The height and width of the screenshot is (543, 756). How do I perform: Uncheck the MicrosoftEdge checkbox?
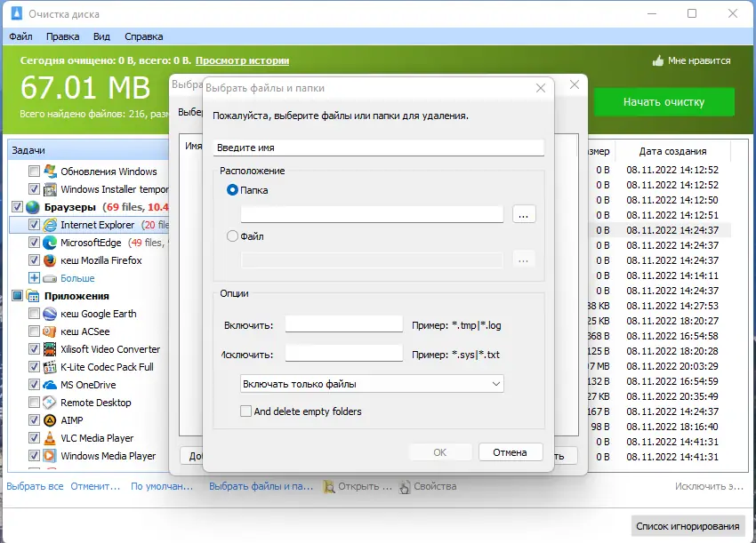(34, 243)
